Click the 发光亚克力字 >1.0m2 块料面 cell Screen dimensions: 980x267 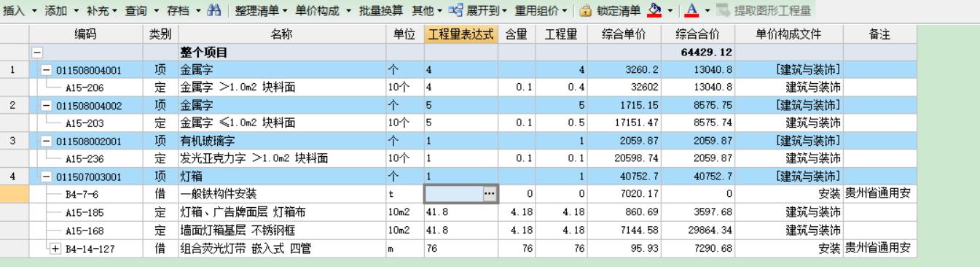click(282, 158)
